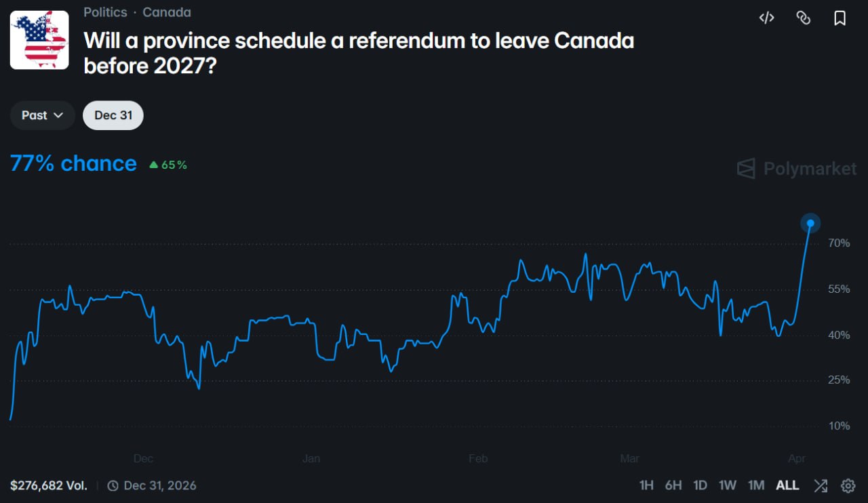The image size is (868, 503).
Task: Open chart settings gear icon
Action: (x=848, y=485)
